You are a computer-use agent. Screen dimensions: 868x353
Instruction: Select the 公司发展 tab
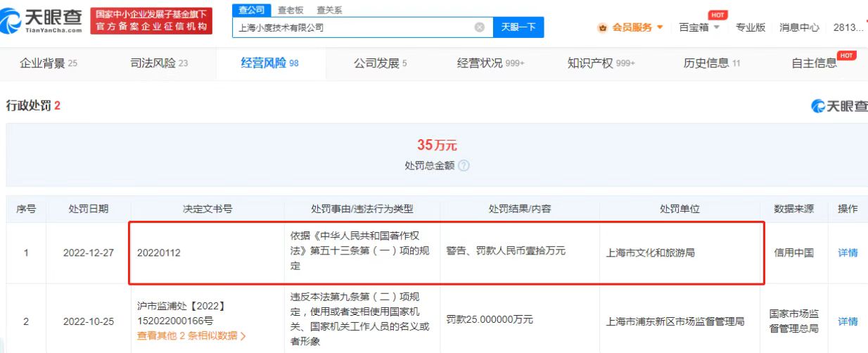(x=380, y=63)
